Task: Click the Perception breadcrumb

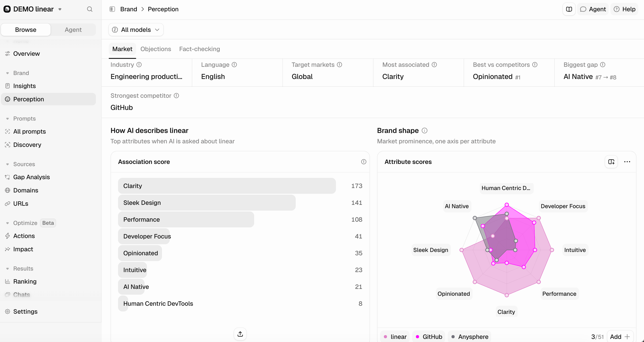Action: [163, 9]
